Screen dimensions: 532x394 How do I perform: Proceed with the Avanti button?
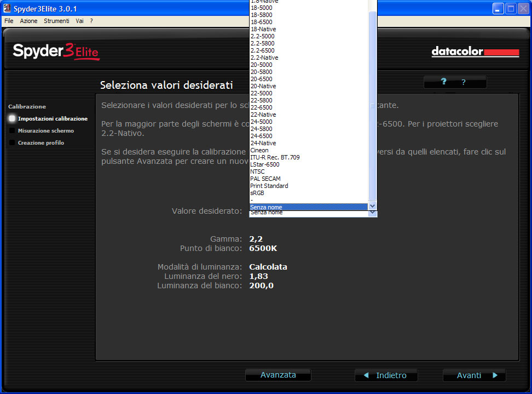(475, 375)
